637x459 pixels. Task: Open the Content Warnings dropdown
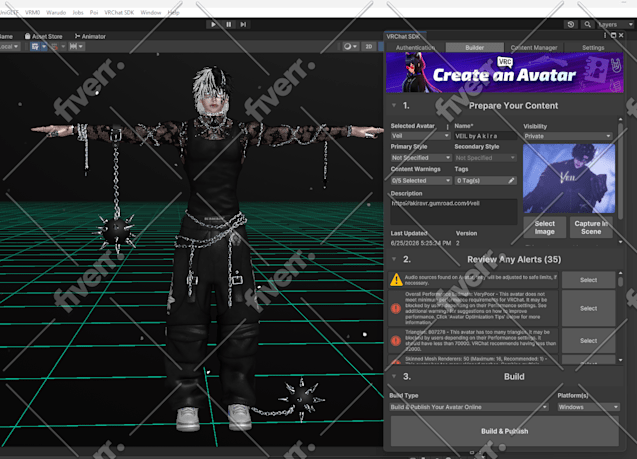pos(421,180)
